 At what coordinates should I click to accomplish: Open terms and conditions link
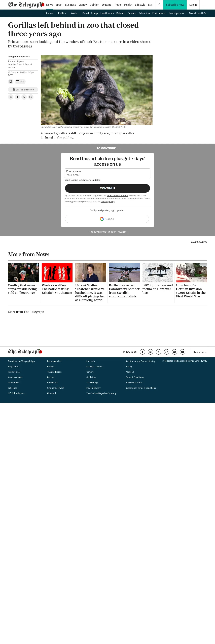[x=117, y=195]
